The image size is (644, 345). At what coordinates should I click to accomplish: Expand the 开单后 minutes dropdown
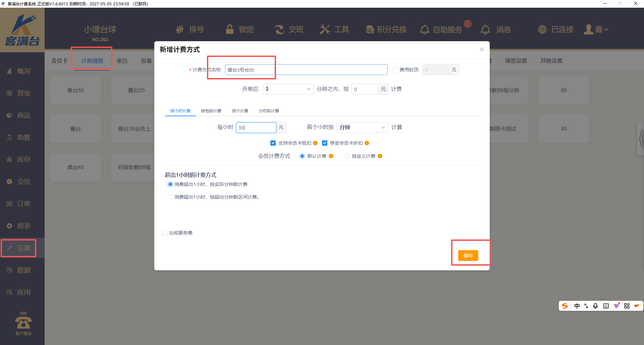[288, 89]
